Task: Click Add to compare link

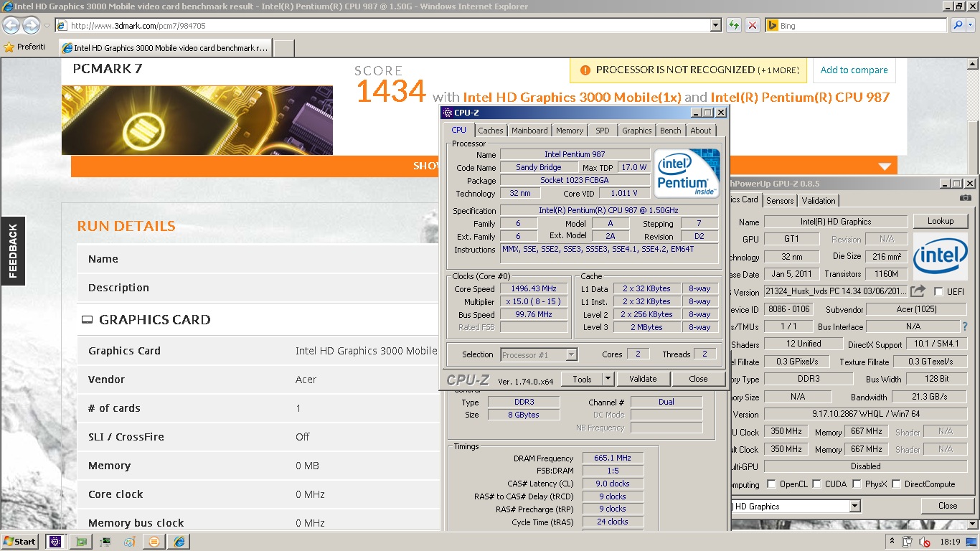Action: click(854, 70)
